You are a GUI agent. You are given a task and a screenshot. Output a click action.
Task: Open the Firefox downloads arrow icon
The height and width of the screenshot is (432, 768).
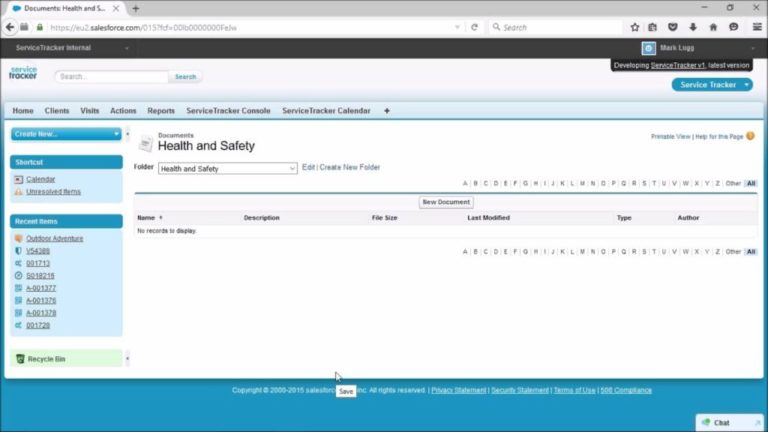click(x=693, y=28)
